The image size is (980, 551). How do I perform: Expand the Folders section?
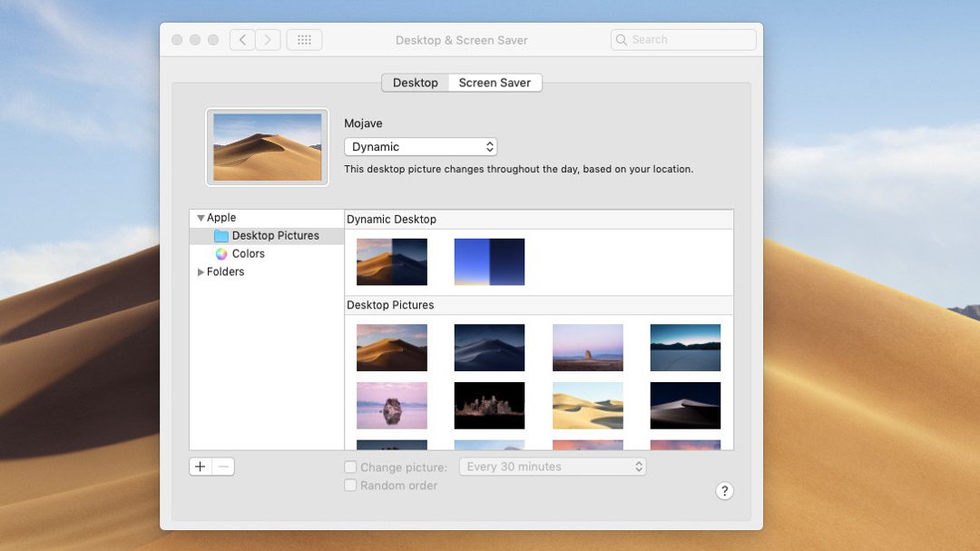point(201,271)
